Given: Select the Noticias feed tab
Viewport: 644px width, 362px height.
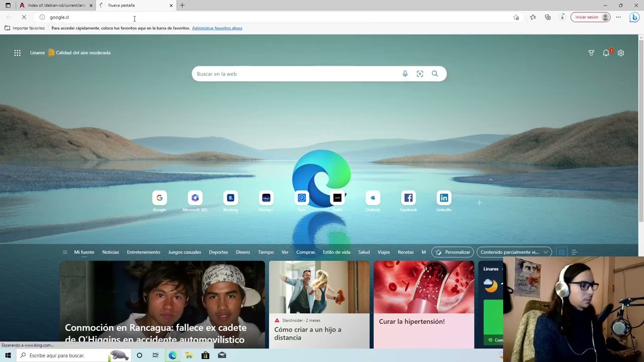Looking at the screenshot, I should (x=111, y=252).
